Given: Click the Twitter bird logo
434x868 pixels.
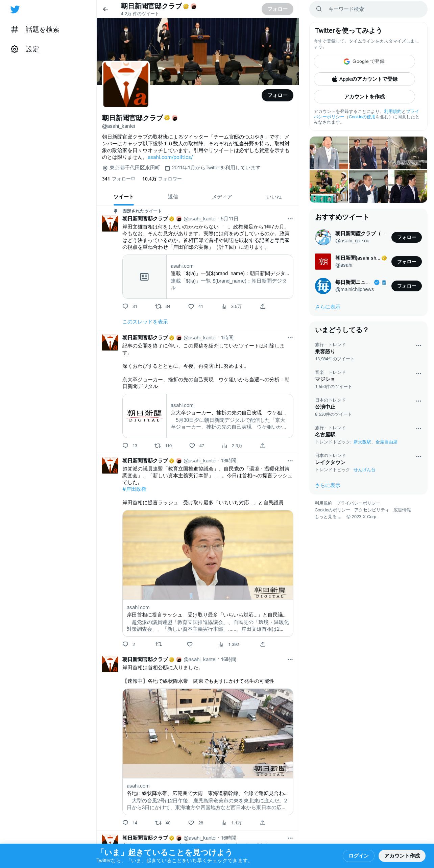Looking at the screenshot, I should point(15,9).
